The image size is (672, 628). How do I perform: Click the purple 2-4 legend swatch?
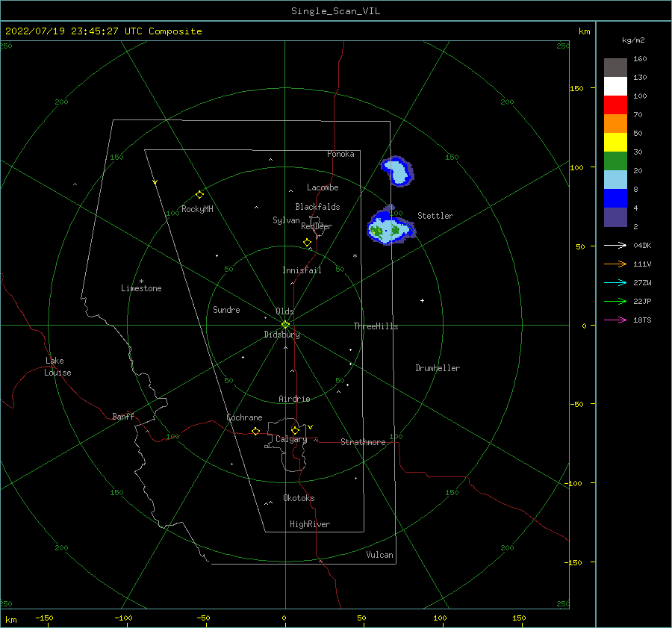pos(615,217)
